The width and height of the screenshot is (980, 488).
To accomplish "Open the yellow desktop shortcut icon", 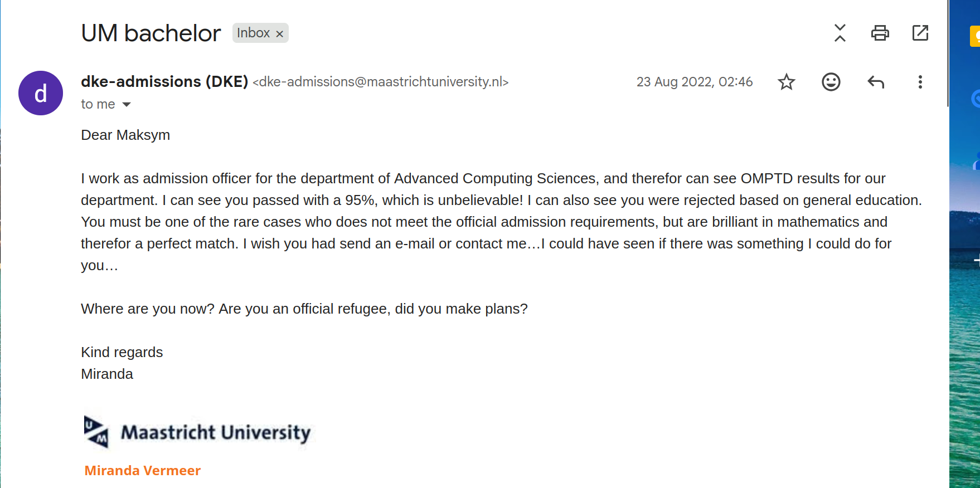I will [x=975, y=36].
